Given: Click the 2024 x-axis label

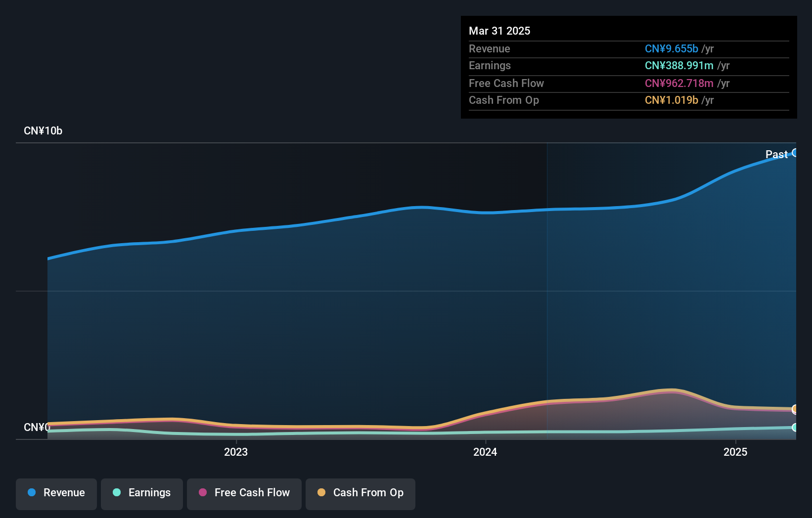Looking at the screenshot, I should [x=485, y=452].
